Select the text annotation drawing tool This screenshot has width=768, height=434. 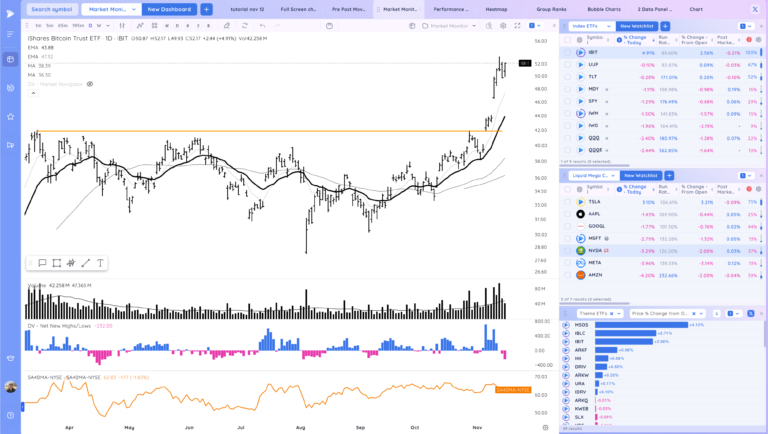tap(100, 263)
